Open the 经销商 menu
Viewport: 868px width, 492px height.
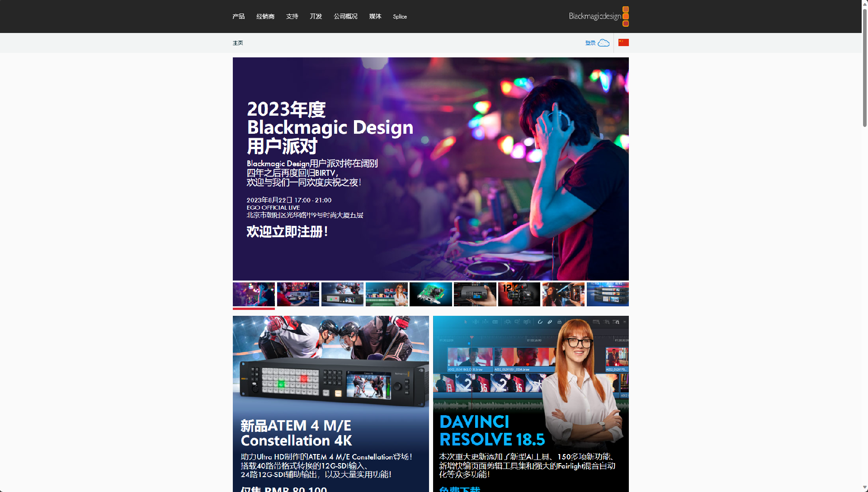(x=265, y=16)
